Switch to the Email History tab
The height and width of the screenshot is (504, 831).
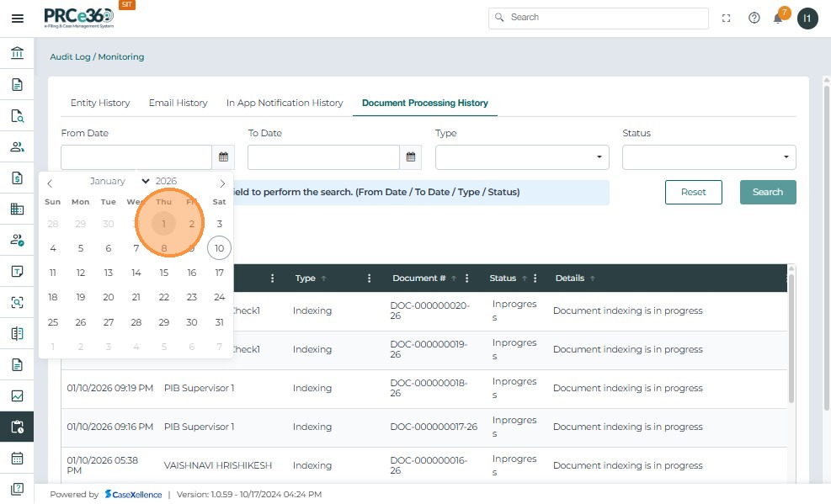(178, 103)
